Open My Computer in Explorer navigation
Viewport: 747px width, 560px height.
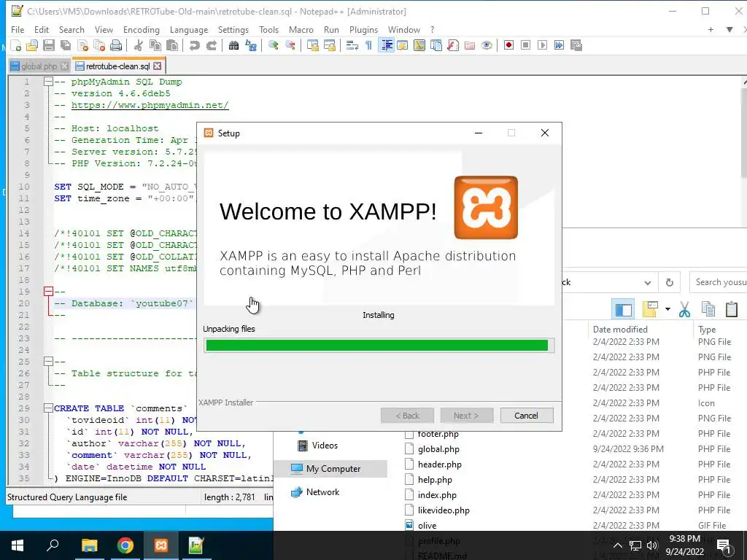click(x=331, y=469)
